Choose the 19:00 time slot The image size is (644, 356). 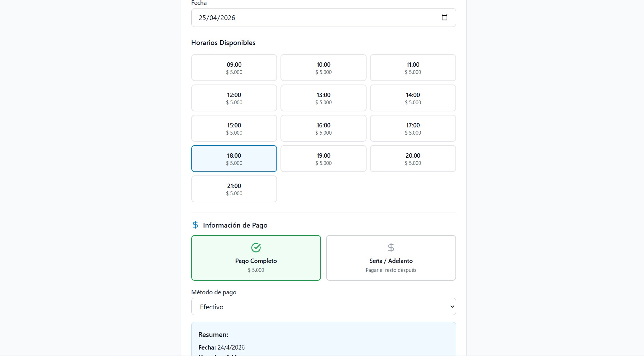323,159
